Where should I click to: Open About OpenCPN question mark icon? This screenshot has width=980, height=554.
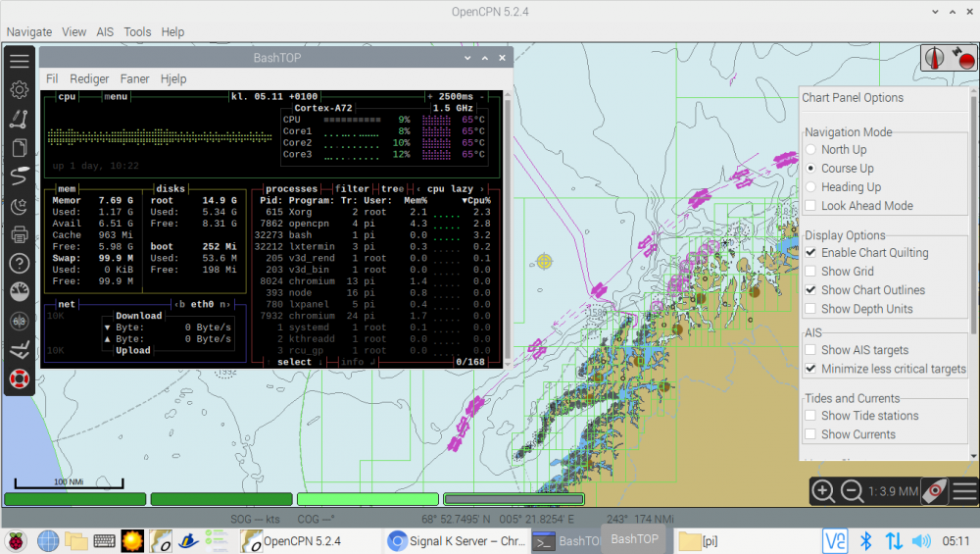20,263
